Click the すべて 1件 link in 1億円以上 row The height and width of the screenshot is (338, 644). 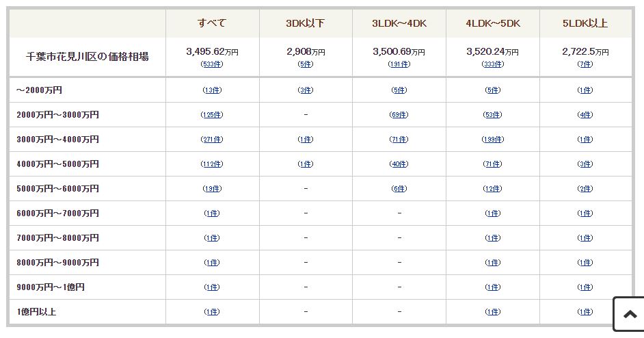pos(212,312)
